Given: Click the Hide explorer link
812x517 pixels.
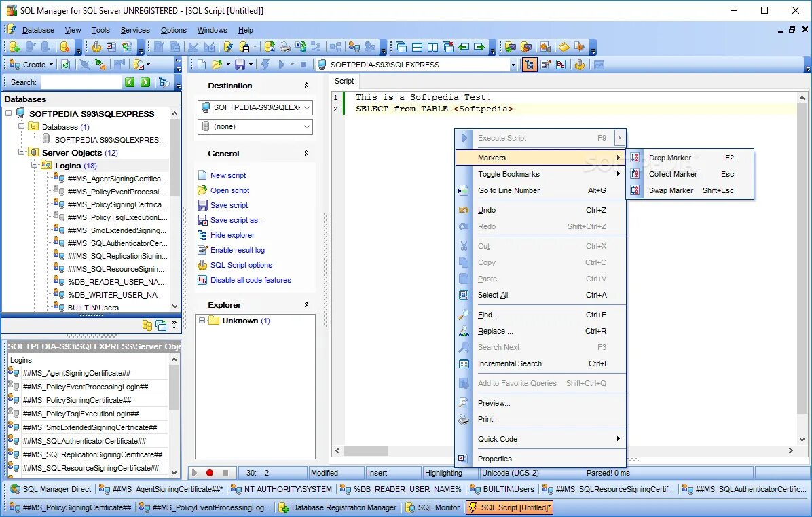Looking at the screenshot, I should pyautogui.click(x=232, y=235).
